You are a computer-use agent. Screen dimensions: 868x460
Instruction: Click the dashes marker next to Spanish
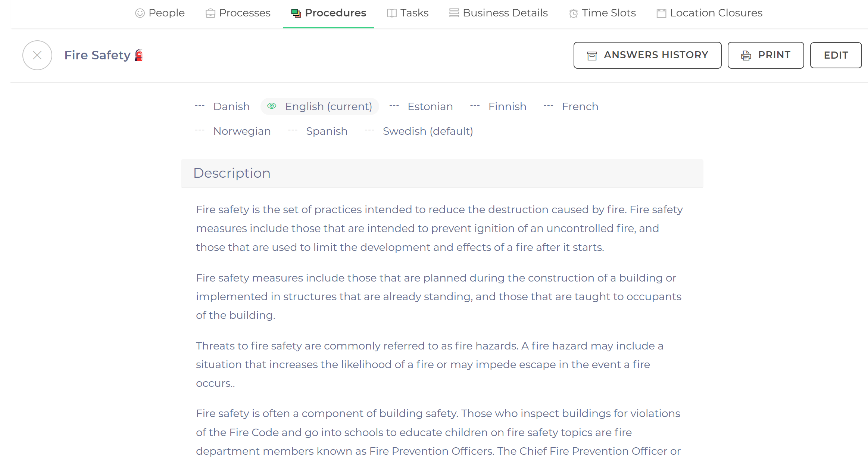293,131
